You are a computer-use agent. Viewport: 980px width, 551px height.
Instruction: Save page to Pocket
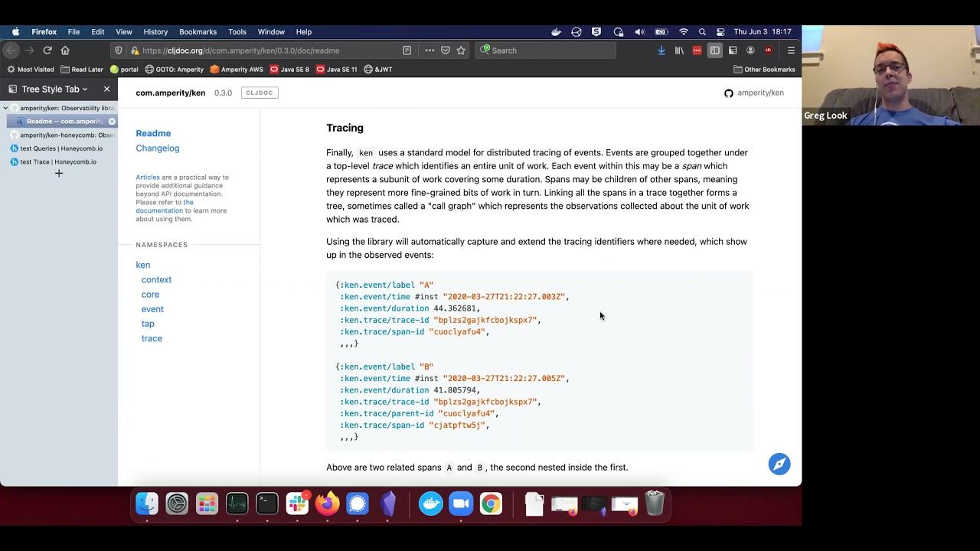(x=446, y=51)
